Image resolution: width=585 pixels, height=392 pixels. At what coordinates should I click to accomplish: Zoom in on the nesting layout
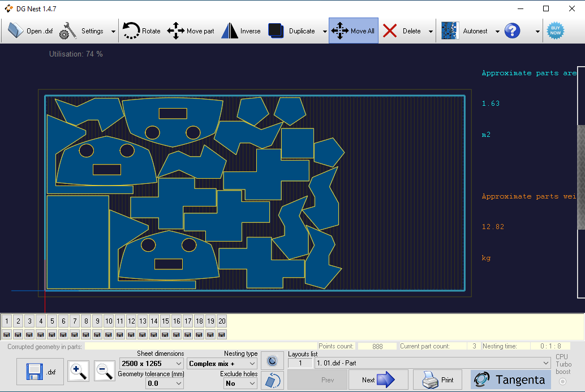[78, 371]
